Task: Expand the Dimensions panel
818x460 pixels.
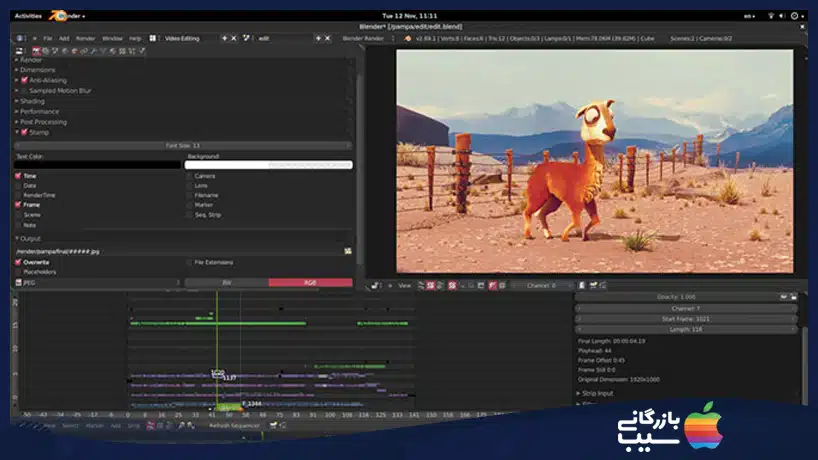Action: coord(37,70)
